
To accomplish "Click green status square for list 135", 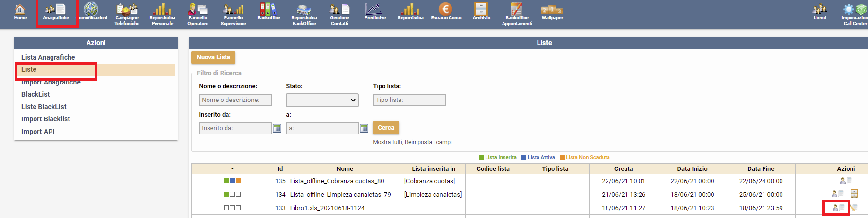I will point(226,181).
